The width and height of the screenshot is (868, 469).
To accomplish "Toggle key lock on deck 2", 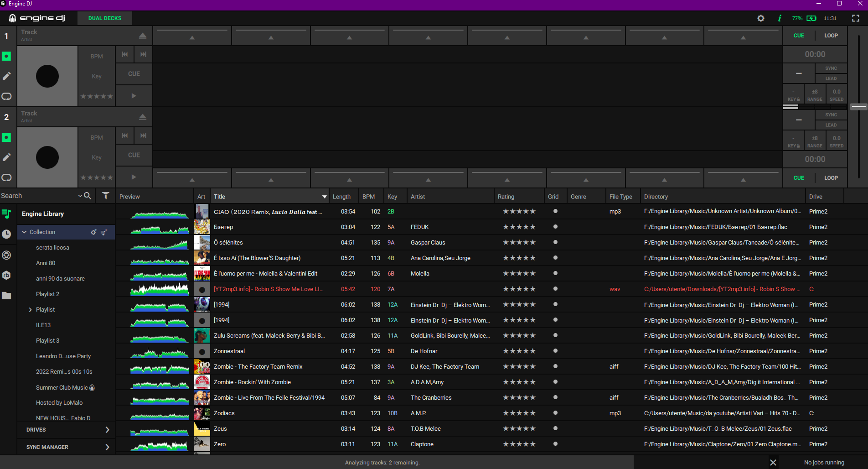I will coord(794,141).
